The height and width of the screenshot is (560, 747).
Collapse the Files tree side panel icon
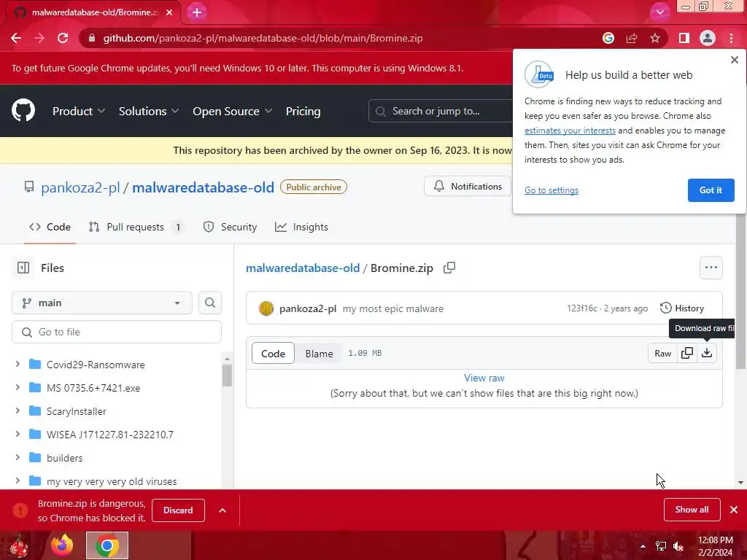click(23, 268)
